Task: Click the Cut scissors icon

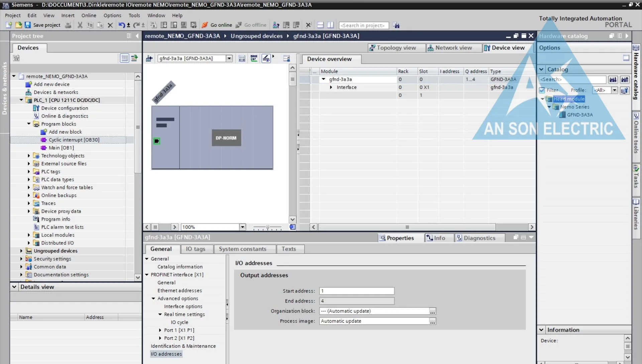Action: (80, 25)
